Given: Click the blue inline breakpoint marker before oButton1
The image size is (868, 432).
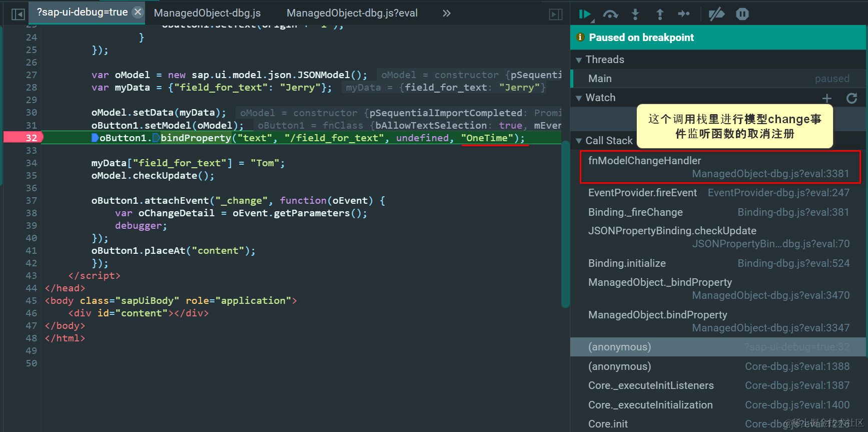Looking at the screenshot, I should coord(95,138).
